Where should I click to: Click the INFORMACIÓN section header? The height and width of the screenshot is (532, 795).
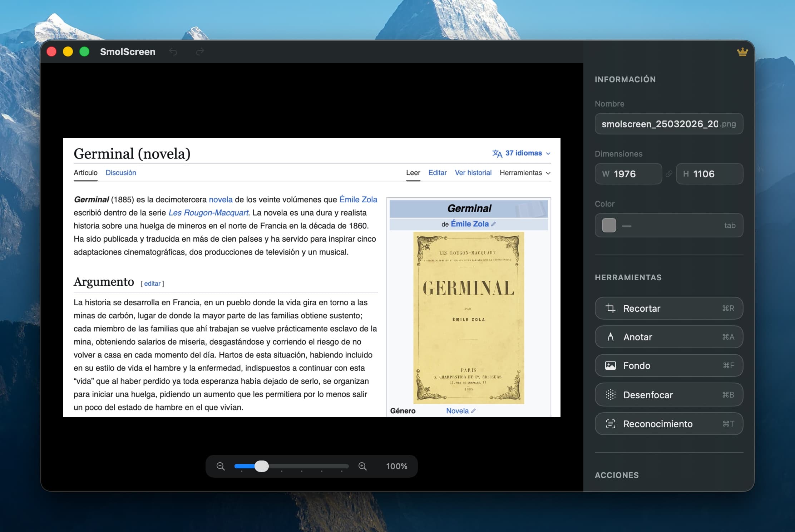click(625, 79)
